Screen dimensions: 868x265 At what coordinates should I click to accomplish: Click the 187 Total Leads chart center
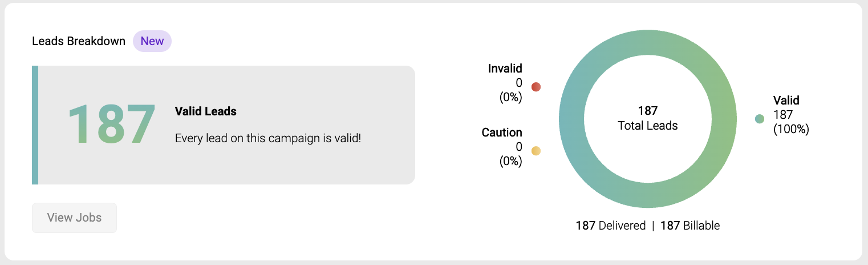point(648,118)
